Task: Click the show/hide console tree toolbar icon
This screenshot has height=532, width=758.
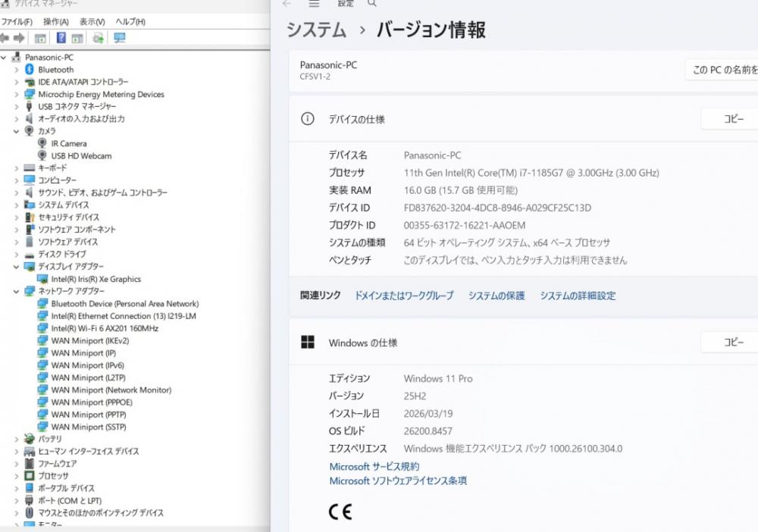Action: coord(40,38)
